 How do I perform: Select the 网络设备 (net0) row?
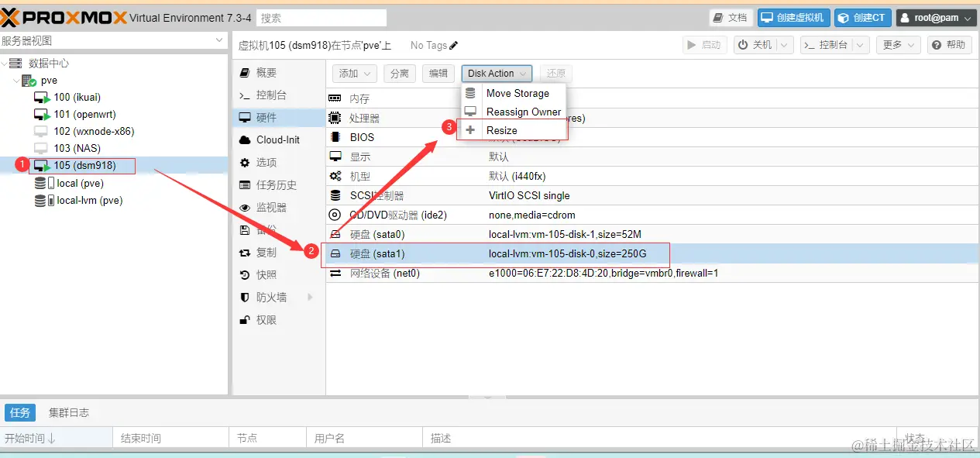pos(652,273)
